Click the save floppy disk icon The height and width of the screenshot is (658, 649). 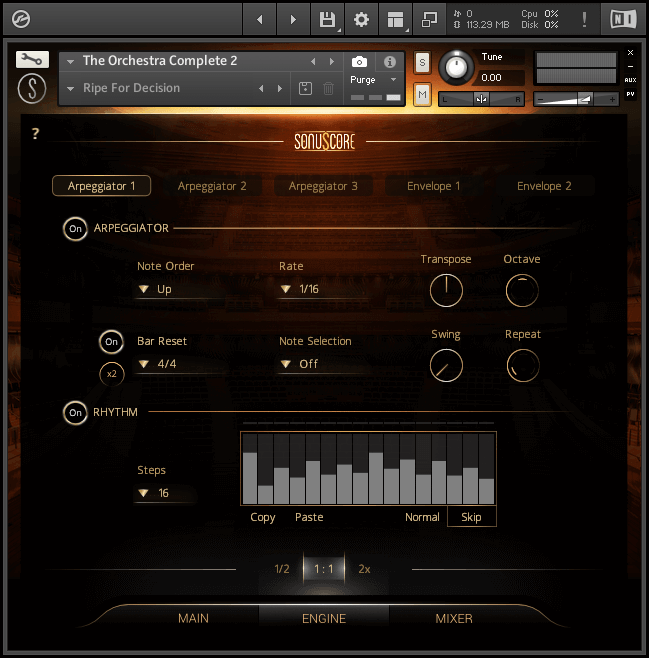tap(327, 19)
